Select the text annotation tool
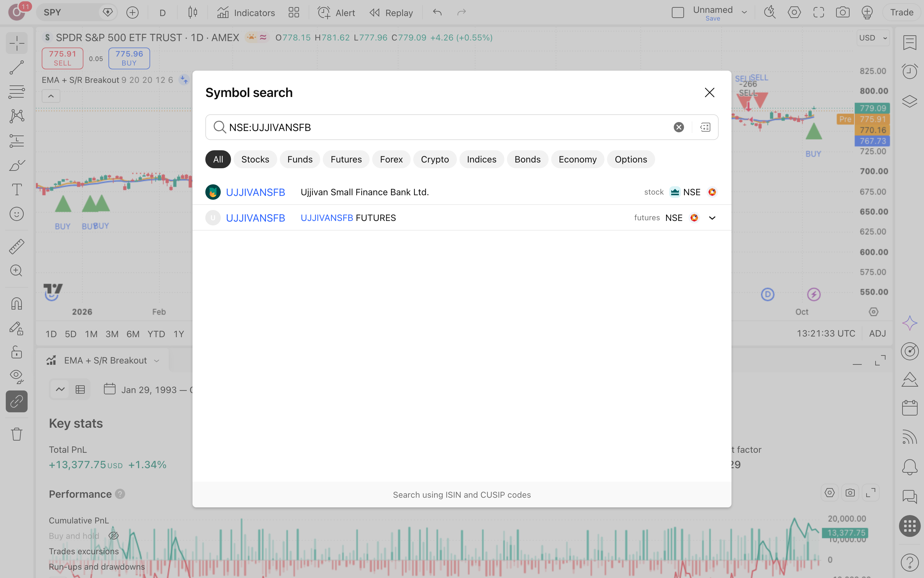 [17, 189]
